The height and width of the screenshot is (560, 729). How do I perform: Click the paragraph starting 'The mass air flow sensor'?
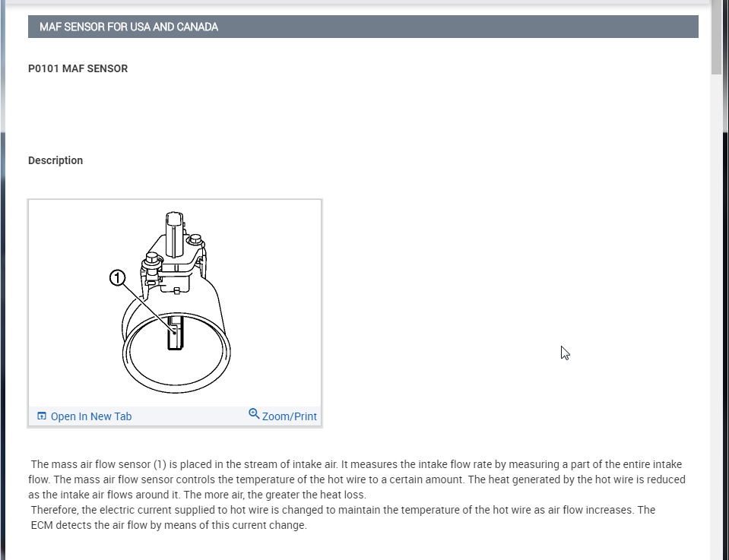357,479
